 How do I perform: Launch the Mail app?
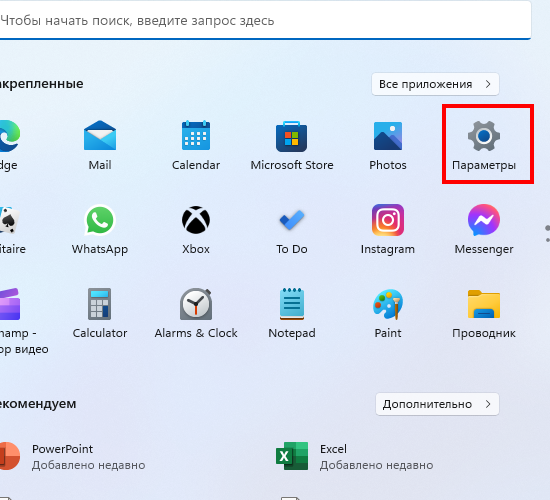coord(100,145)
